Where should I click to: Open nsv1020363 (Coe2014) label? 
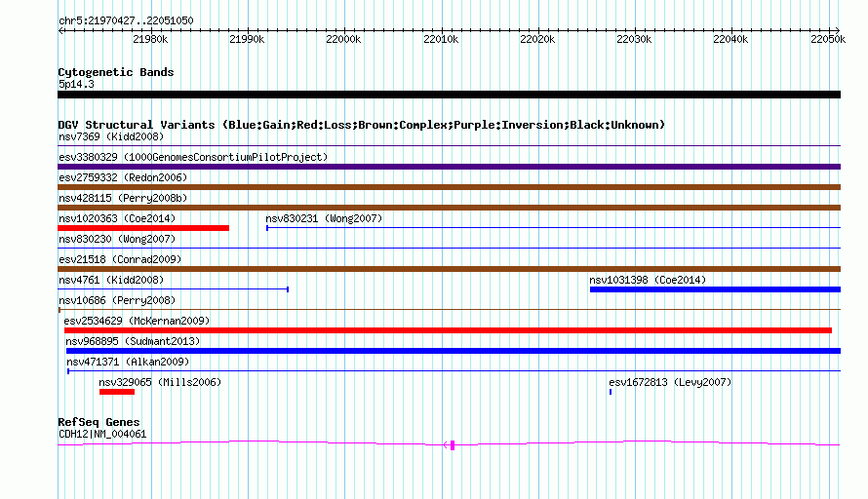pos(117,218)
